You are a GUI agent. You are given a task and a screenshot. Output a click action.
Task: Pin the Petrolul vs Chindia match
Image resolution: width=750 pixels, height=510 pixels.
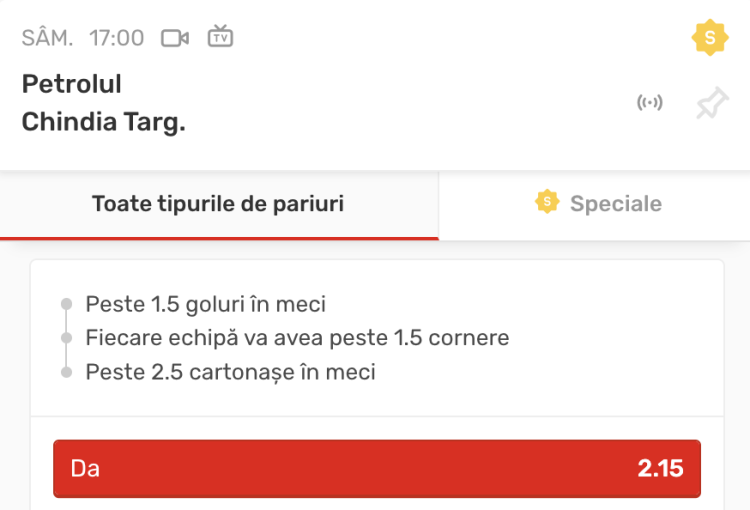point(711,103)
